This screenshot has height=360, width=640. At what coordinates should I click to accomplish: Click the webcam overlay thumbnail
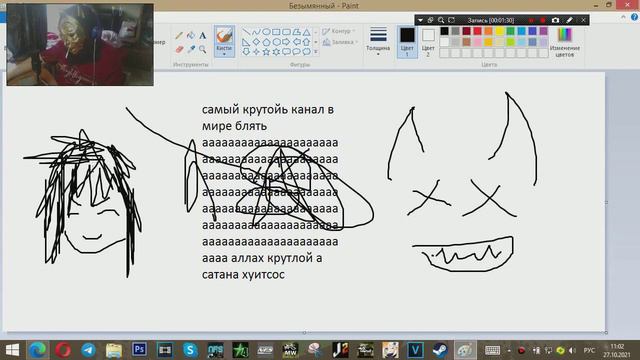click(x=80, y=44)
